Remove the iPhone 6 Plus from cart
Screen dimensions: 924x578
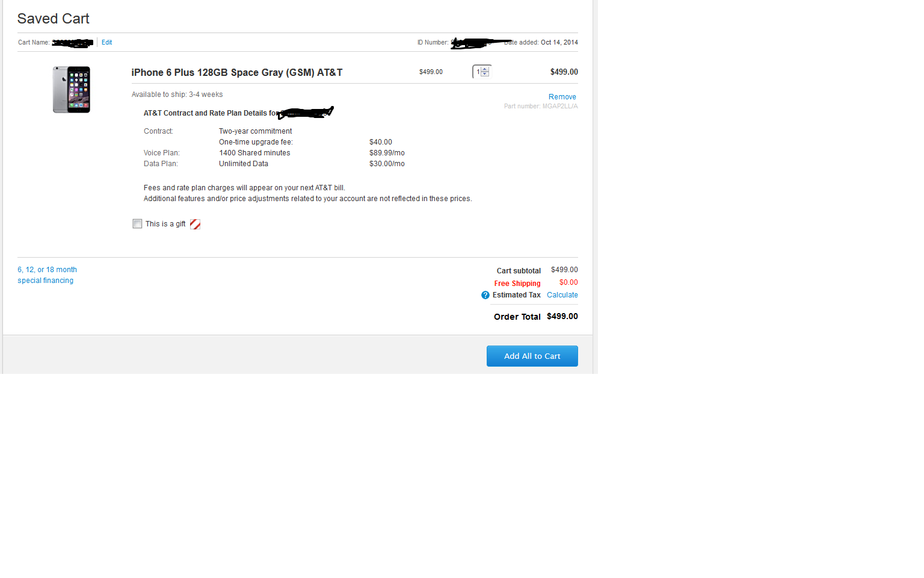click(562, 97)
